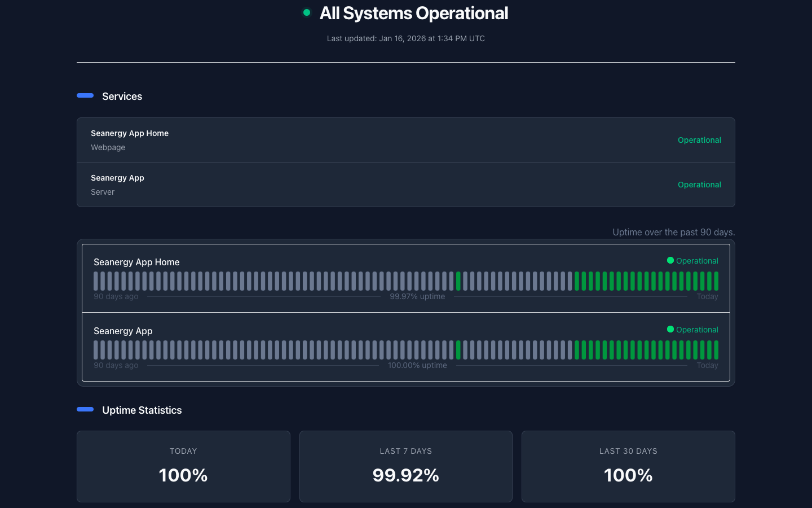Click green Operational dot in Seanergy App uptime row
The width and height of the screenshot is (812, 508).
(x=670, y=329)
